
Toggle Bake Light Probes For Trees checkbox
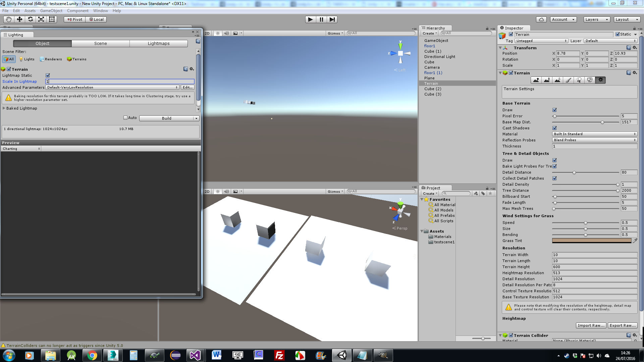(554, 166)
